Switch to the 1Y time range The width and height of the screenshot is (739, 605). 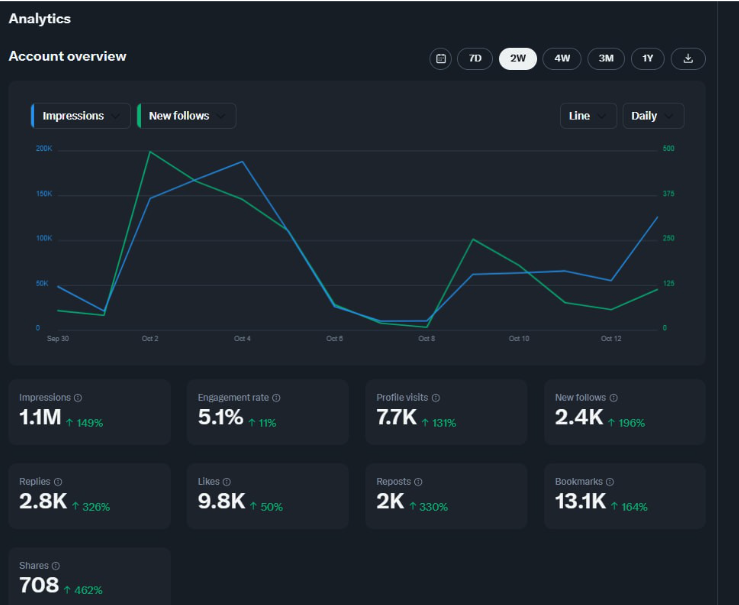point(648,59)
